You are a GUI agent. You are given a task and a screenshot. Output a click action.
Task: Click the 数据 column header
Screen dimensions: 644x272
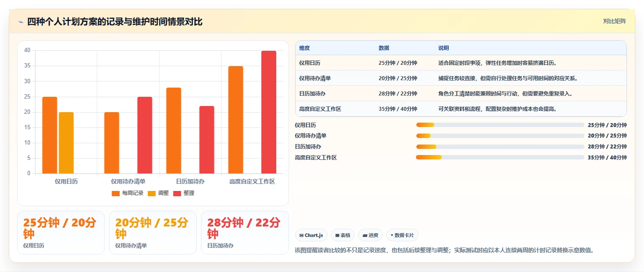(x=384, y=48)
